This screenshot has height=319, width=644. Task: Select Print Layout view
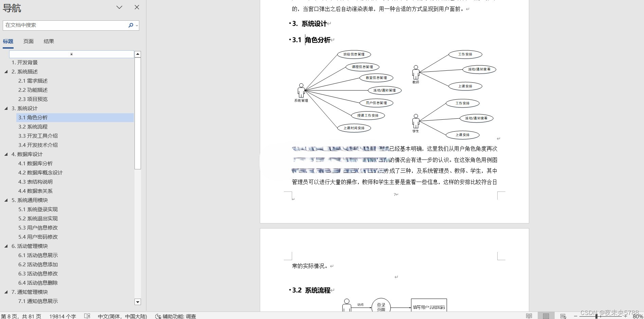[x=546, y=316]
